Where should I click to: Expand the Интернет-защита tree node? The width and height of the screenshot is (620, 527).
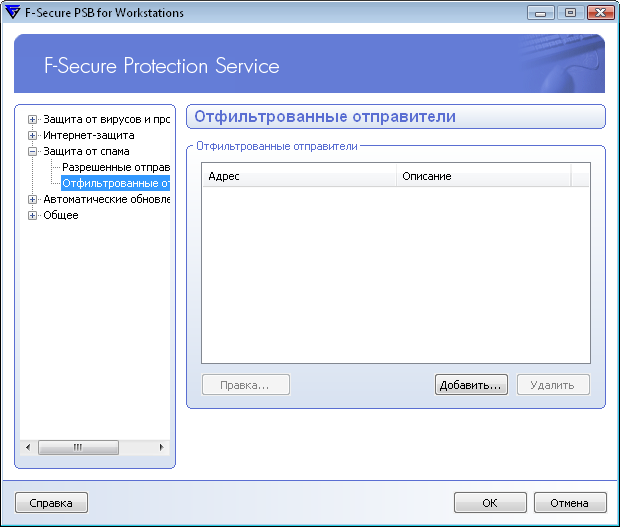[32, 136]
